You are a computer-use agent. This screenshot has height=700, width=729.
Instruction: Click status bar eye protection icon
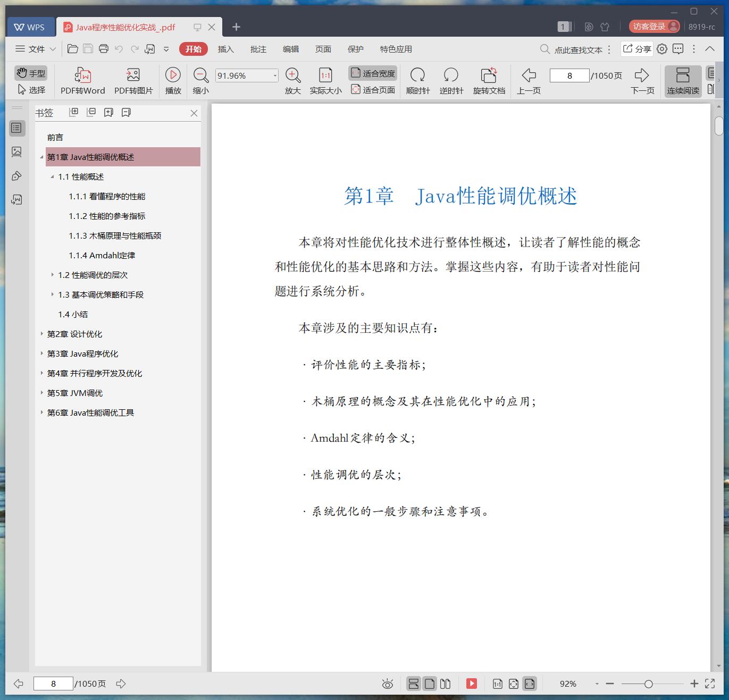388,684
